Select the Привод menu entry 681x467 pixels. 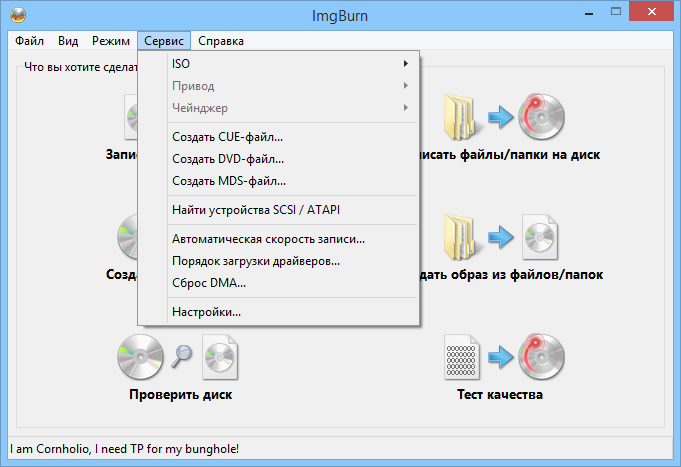(278, 86)
